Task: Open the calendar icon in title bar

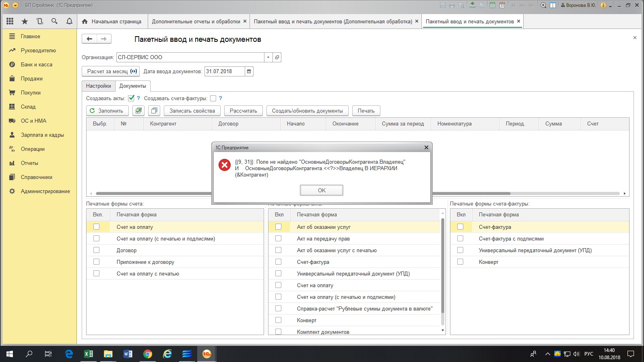Action: click(x=502, y=5)
